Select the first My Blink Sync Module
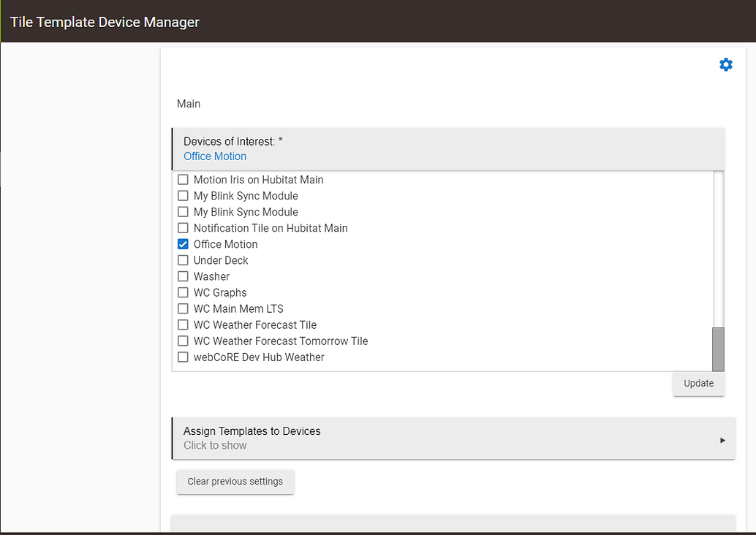 click(x=182, y=195)
